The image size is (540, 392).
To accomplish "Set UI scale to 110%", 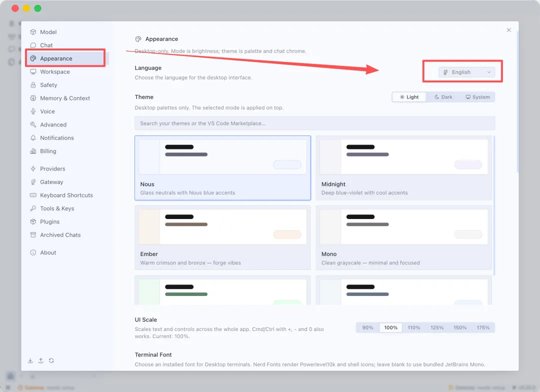I will pyautogui.click(x=413, y=327).
